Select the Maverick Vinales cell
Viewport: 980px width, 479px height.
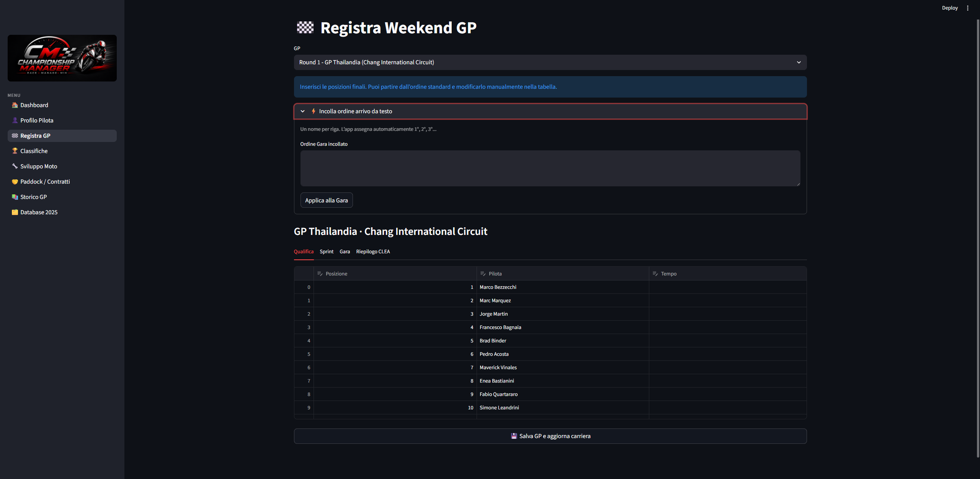(563, 367)
